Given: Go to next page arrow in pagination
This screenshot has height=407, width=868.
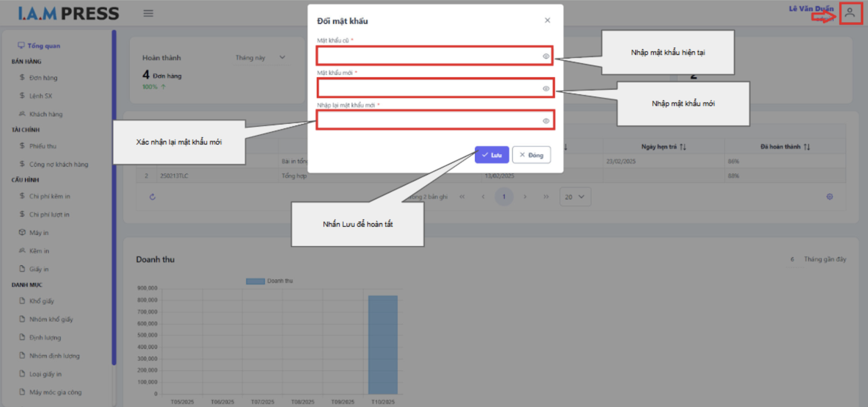Looking at the screenshot, I should pos(525,197).
